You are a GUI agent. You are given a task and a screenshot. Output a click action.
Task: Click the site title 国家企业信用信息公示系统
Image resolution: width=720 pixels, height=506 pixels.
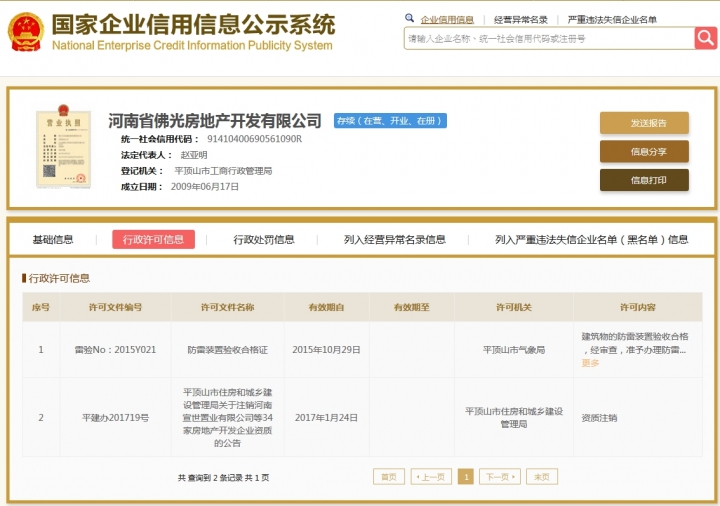(x=193, y=24)
